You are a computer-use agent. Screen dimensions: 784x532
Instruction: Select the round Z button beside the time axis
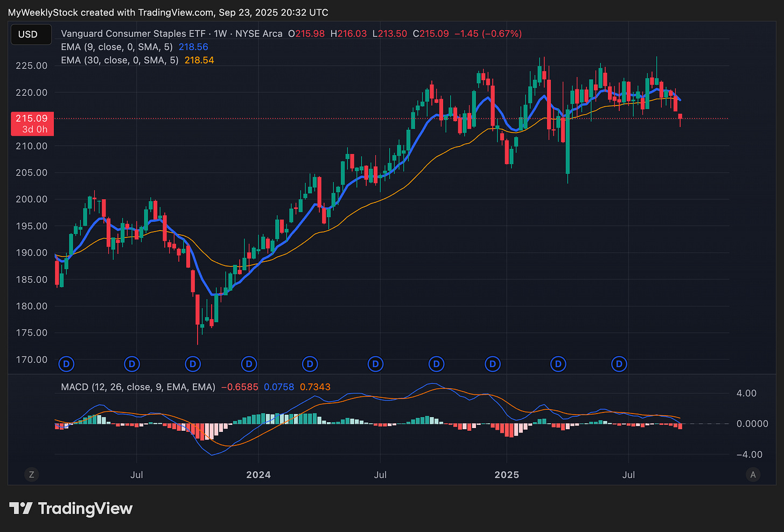32,474
